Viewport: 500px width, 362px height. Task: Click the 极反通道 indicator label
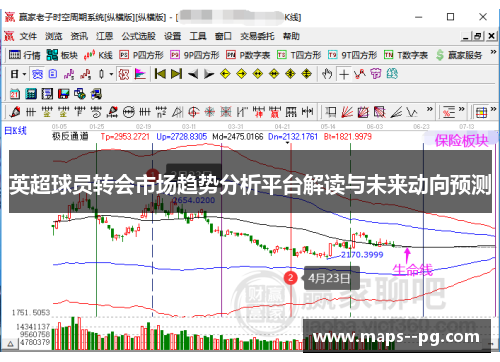pos(70,136)
